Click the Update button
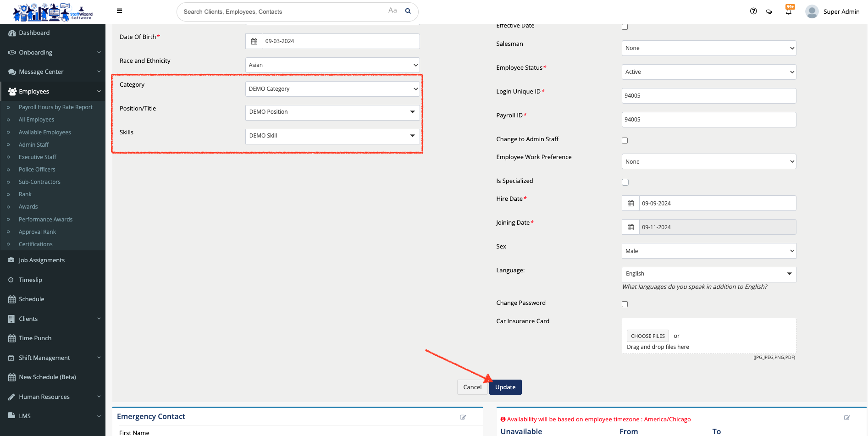Image resolution: width=868 pixels, height=436 pixels. click(505, 387)
